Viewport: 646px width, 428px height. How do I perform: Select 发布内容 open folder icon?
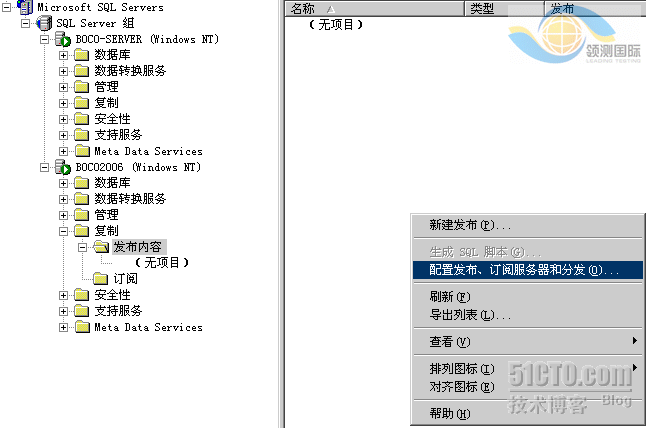pos(100,247)
